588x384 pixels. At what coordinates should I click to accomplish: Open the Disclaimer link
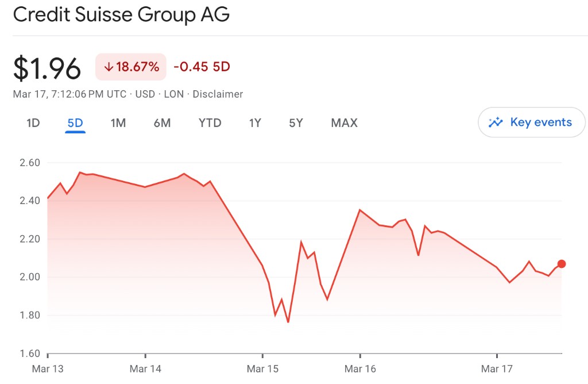click(x=218, y=94)
